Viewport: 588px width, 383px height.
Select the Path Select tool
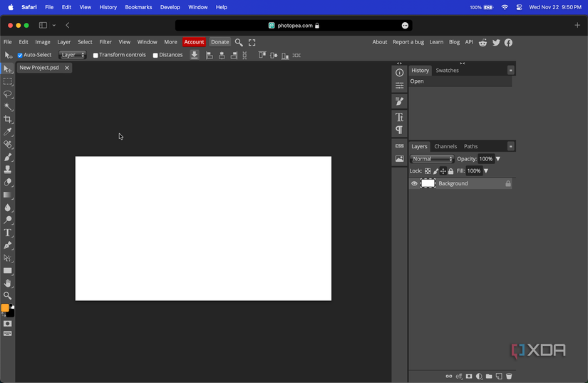(8, 257)
